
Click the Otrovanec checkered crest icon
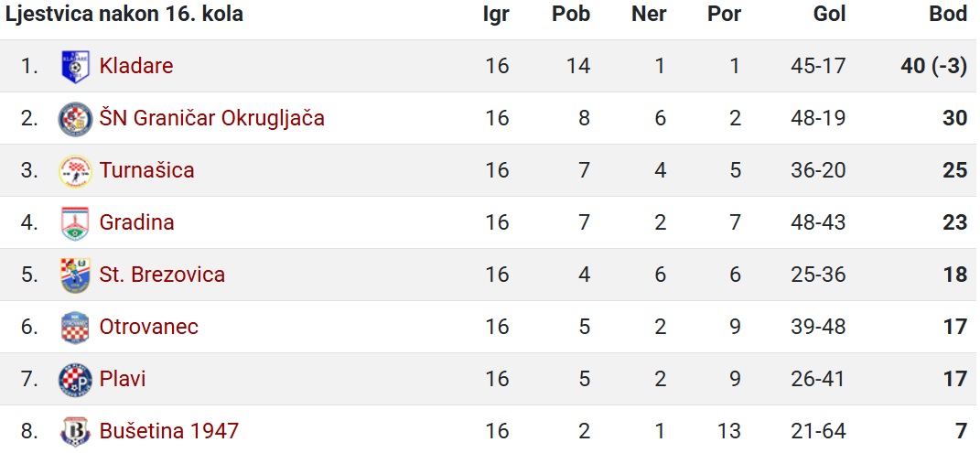coord(75,328)
